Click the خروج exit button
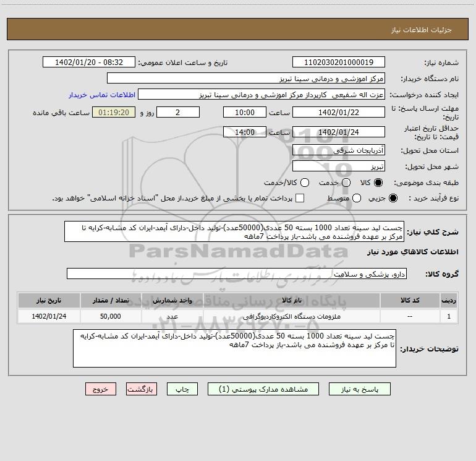This screenshot has width=476, height=461. tap(101, 389)
